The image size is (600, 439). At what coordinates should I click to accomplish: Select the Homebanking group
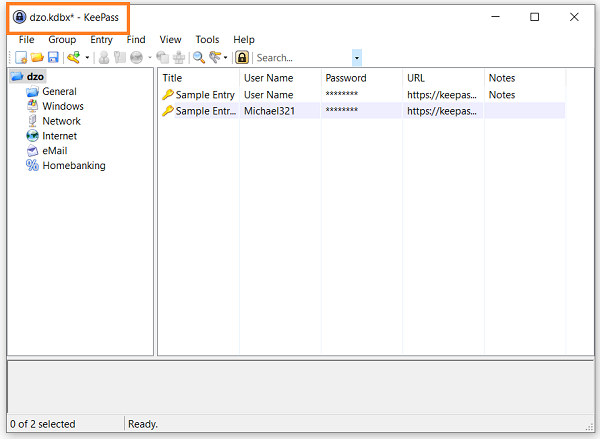[74, 166]
